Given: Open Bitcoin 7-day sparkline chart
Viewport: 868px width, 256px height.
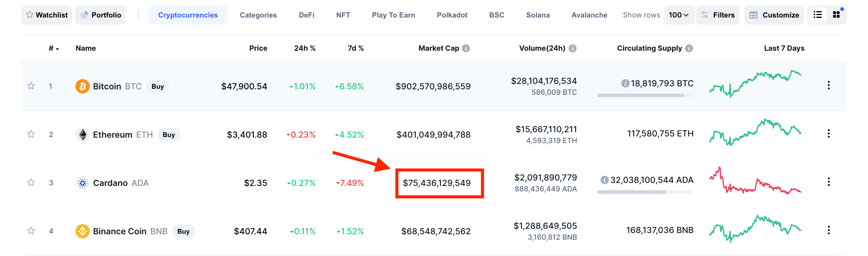Looking at the screenshot, I should (755, 84).
